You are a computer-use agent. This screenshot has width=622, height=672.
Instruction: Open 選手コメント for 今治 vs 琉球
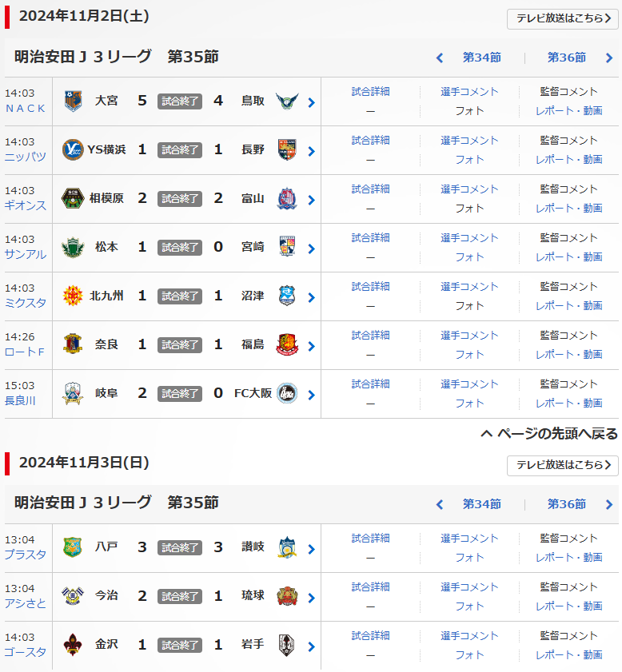[x=469, y=587]
